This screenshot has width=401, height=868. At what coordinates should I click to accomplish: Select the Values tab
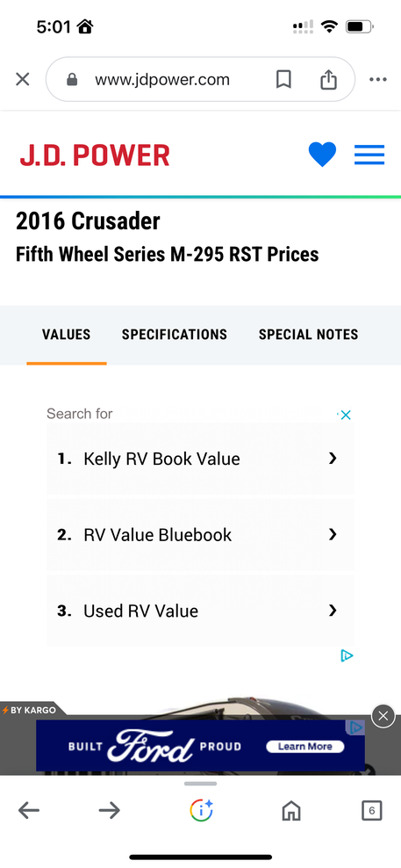(67, 335)
